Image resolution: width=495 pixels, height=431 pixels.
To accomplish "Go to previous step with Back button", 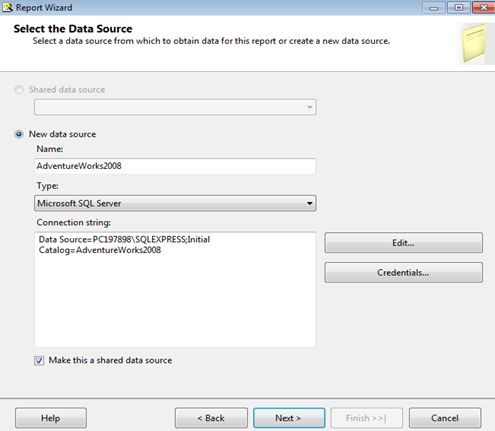I will [x=211, y=418].
